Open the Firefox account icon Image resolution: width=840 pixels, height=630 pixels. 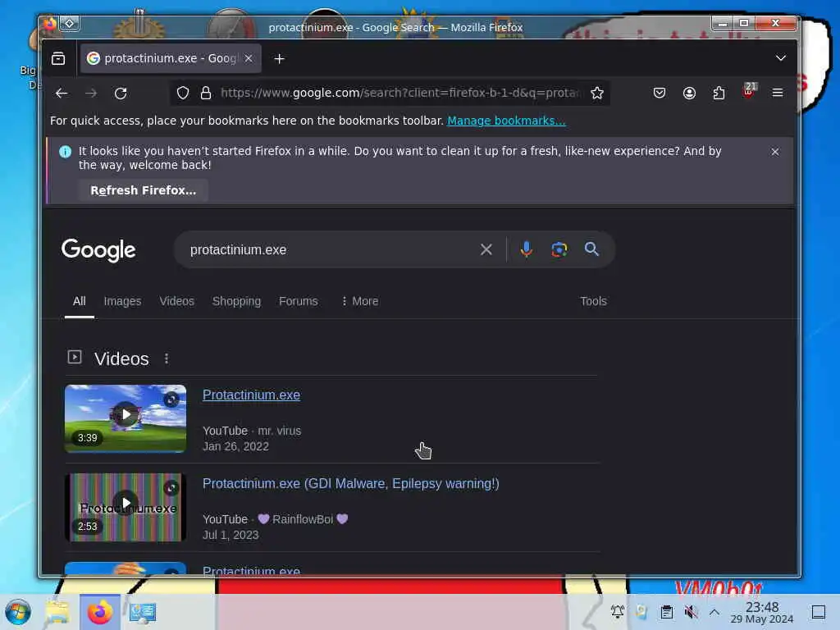click(689, 94)
